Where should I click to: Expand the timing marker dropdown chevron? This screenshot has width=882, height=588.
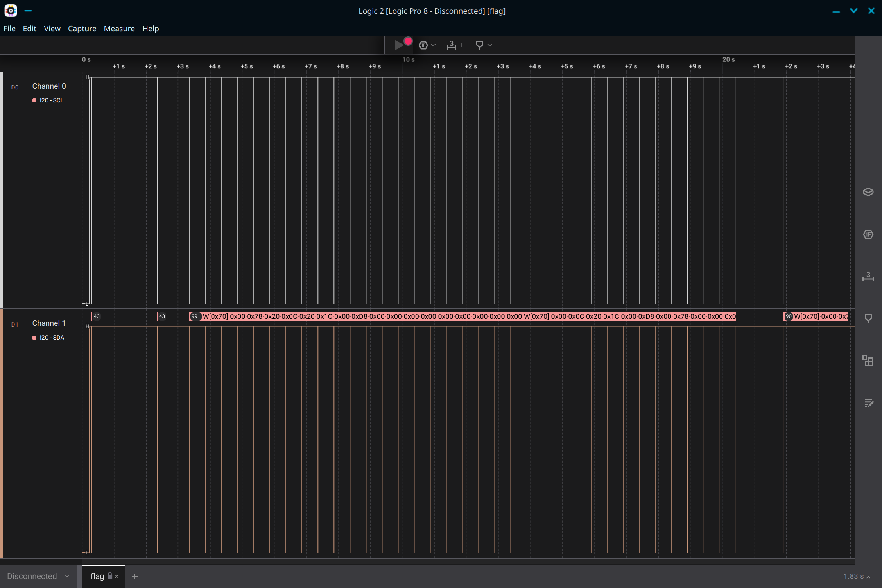[x=489, y=45]
